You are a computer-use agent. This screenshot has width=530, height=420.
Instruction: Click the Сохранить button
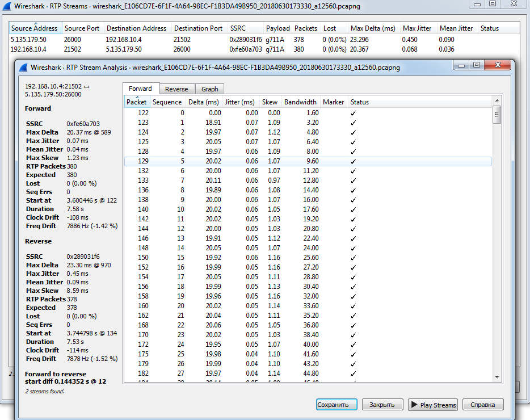[336, 405]
